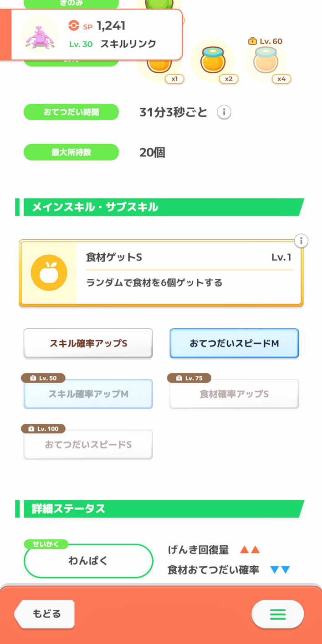Tap locked 食材確率アップS sub skill
The height and width of the screenshot is (644, 322).
click(234, 394)
